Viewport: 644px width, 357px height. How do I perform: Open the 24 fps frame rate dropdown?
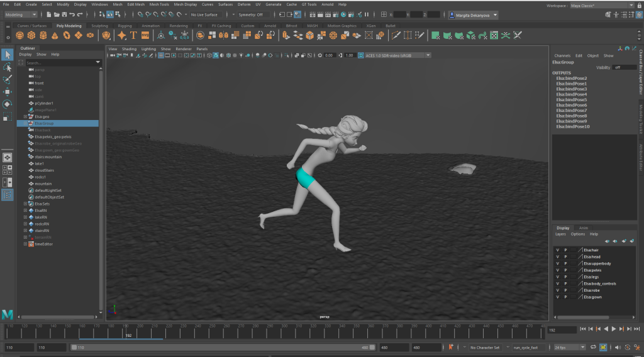point(569,347)
